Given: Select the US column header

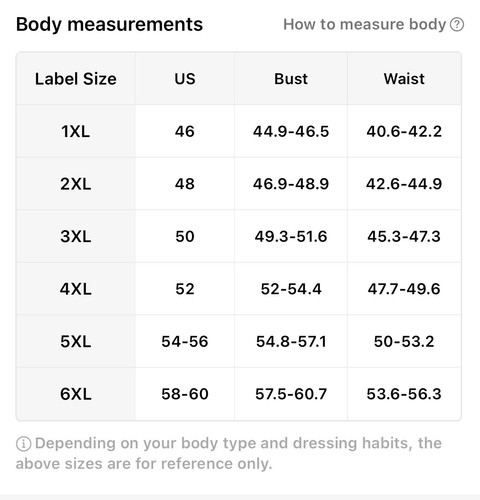Looking at the screenshot, I should click(x=185, y=79).
